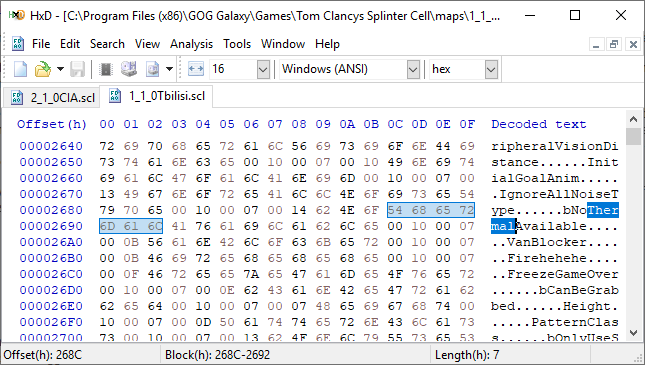
Task: Select the 1_1_0Tbilisi.scl tab
Action: [x=157, y=96]
